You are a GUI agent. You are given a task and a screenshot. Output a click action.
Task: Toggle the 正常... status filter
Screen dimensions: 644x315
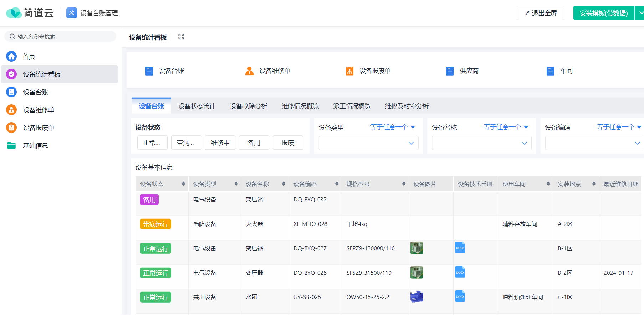[x=152, y=143]
